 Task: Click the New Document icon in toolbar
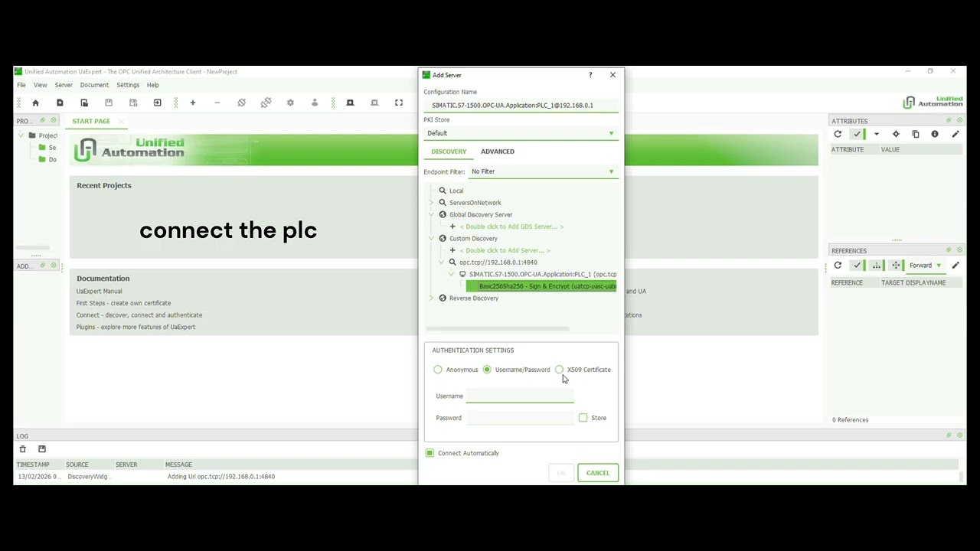(60, 103)
